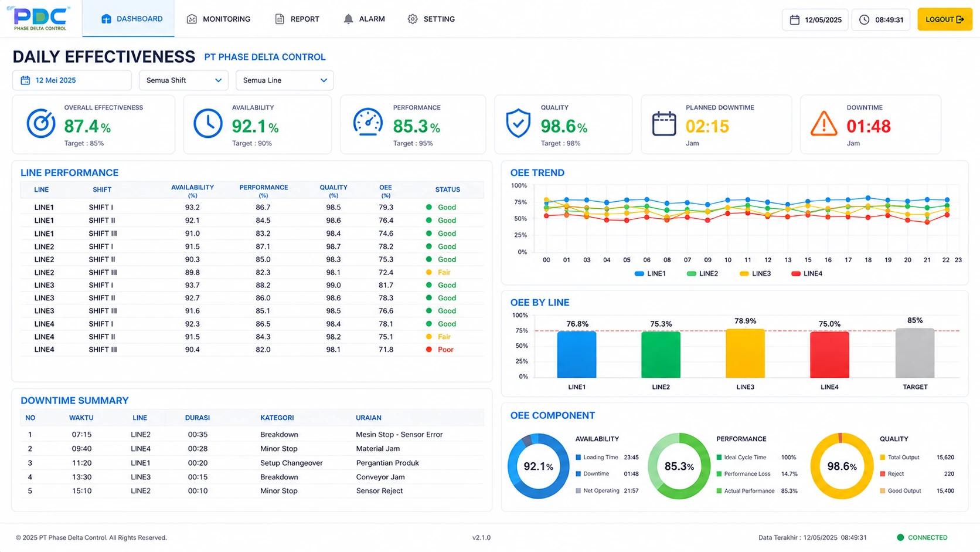Image resolution: width=980 pixels, height=552 pixels.
Task: Click the "Material Jam" downtime entry
Action: click(x=378, y=449)
